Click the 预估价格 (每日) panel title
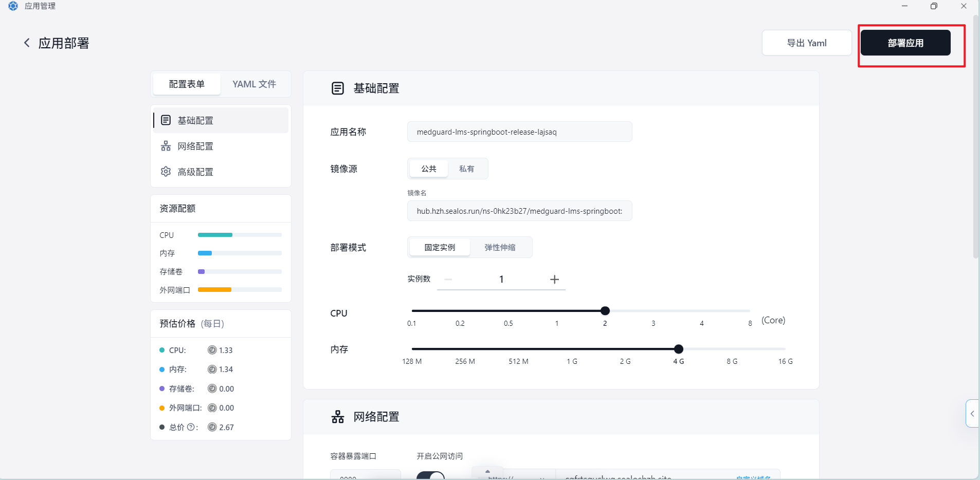The width and height of the screenshot is (980, 480). point(192,323)
